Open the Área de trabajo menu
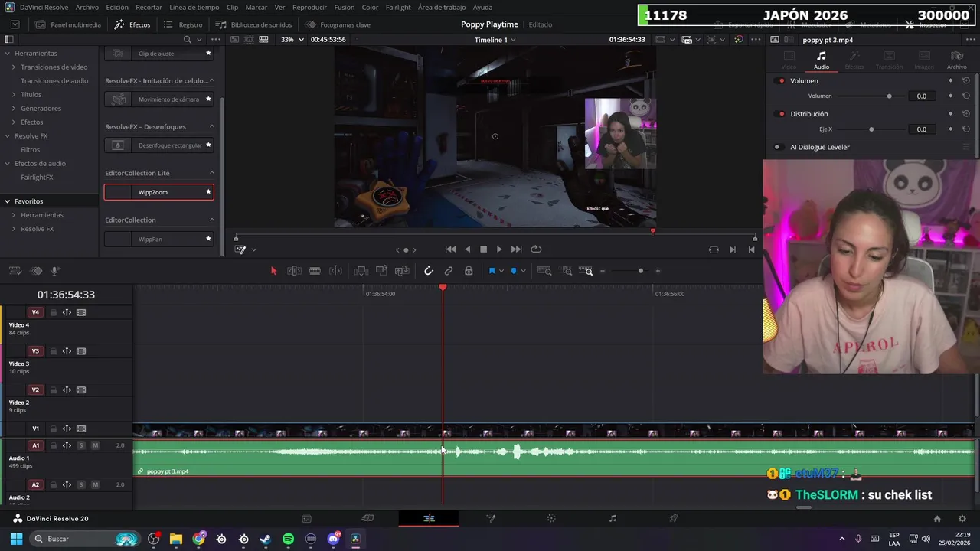 (x=442, y=7)
